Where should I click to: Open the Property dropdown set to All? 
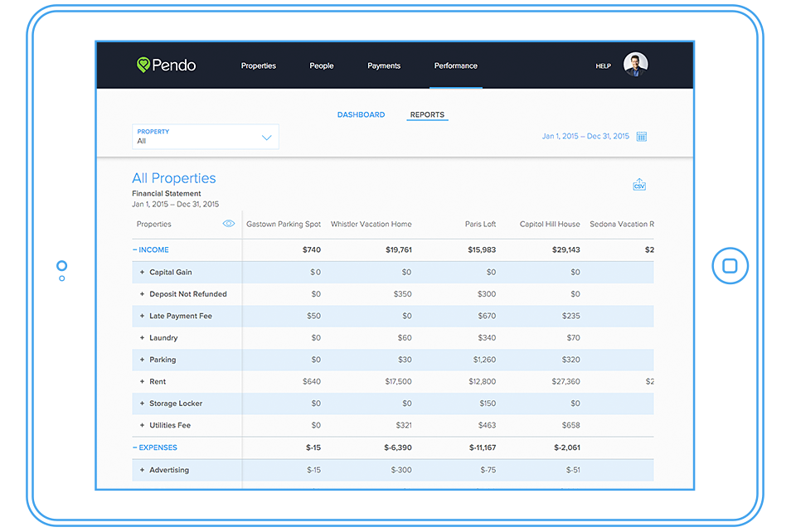pos(205,136)
